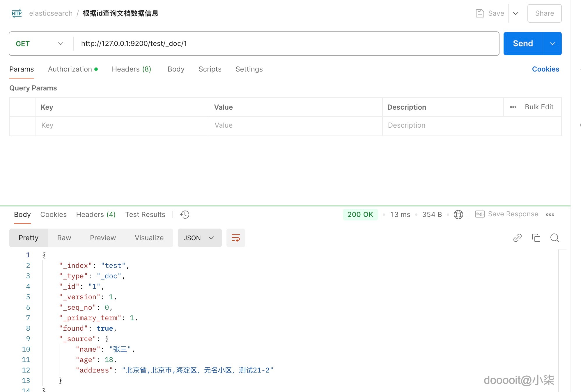The height and width of the screenshot is (392, 581).
Task: Click the empty Key parameter field
Action: pyautogui.click(x=122, y=125)
